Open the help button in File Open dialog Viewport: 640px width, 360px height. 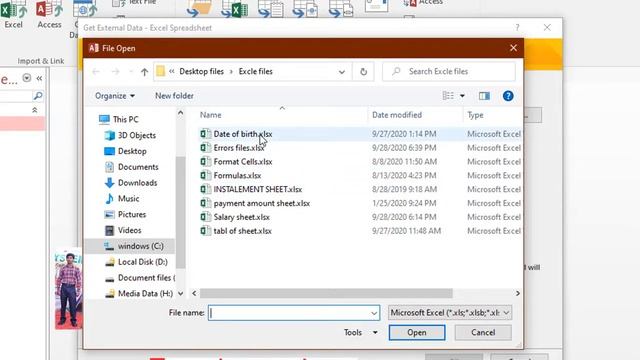click(x=508, y=96)
